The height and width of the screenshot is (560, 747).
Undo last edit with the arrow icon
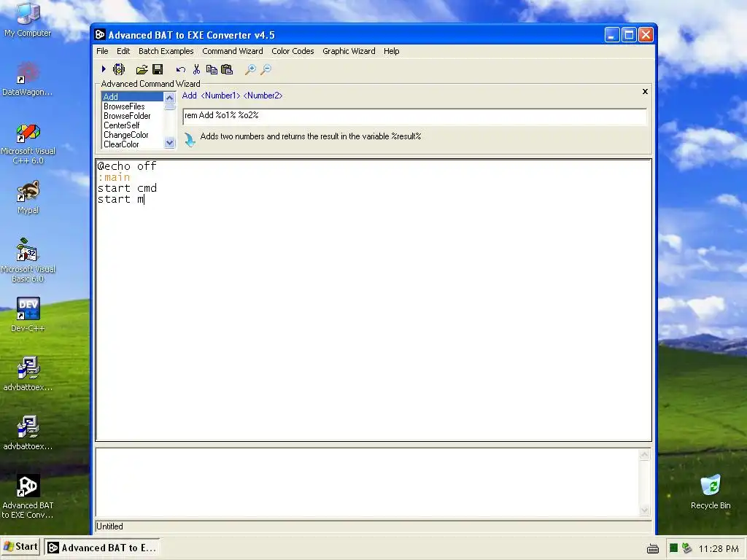click(x=181, y=70)
